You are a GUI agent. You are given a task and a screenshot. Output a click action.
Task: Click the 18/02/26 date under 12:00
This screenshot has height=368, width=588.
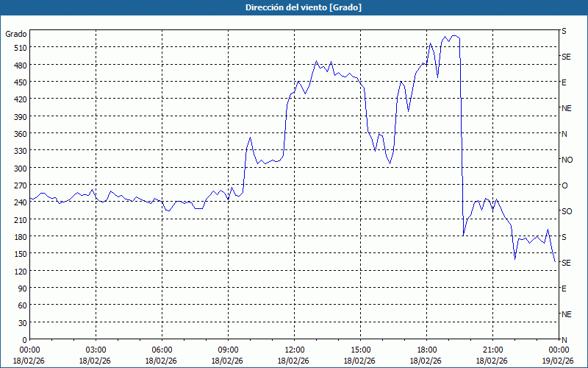coord(293,361)
